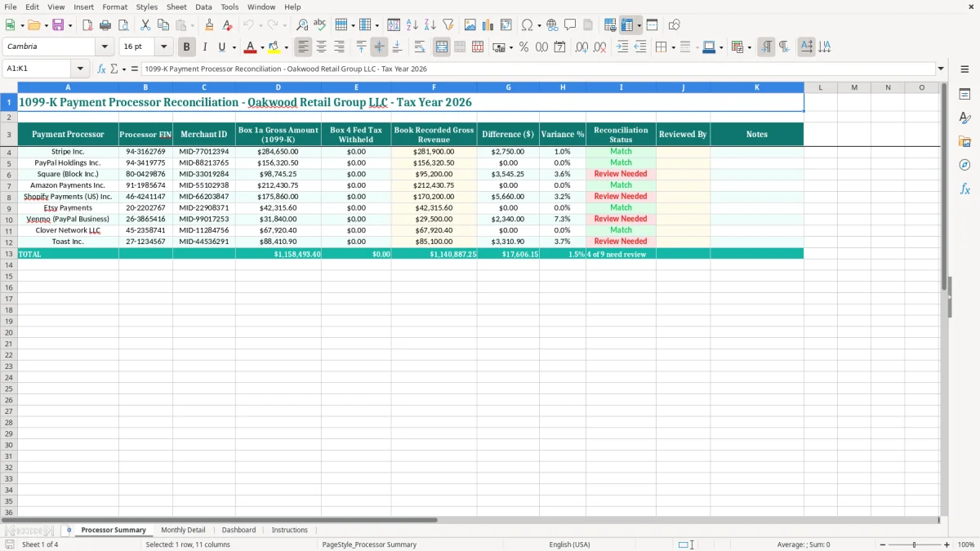Switch to the Dashboard sheet tab
Viewport: 980px width, 551px height.
coord(238,531)
